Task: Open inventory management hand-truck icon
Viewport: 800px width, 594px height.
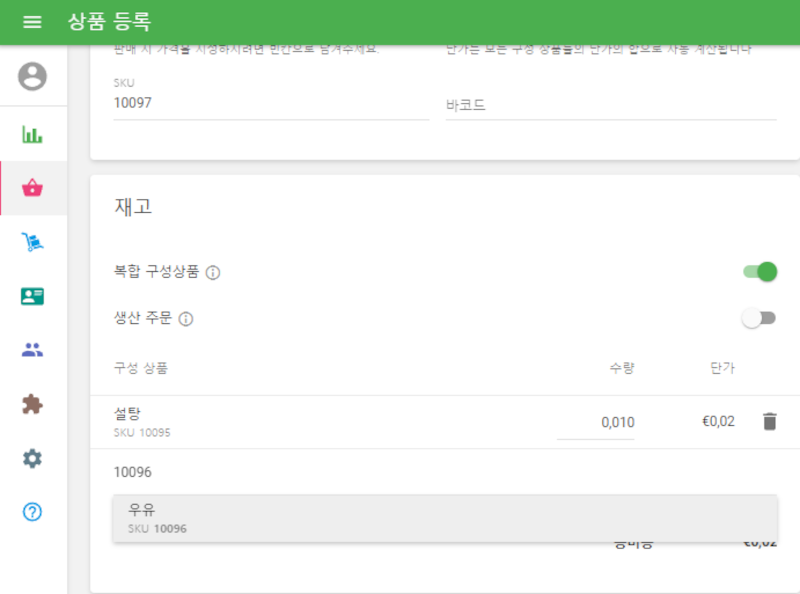Action: pos(32,242)
